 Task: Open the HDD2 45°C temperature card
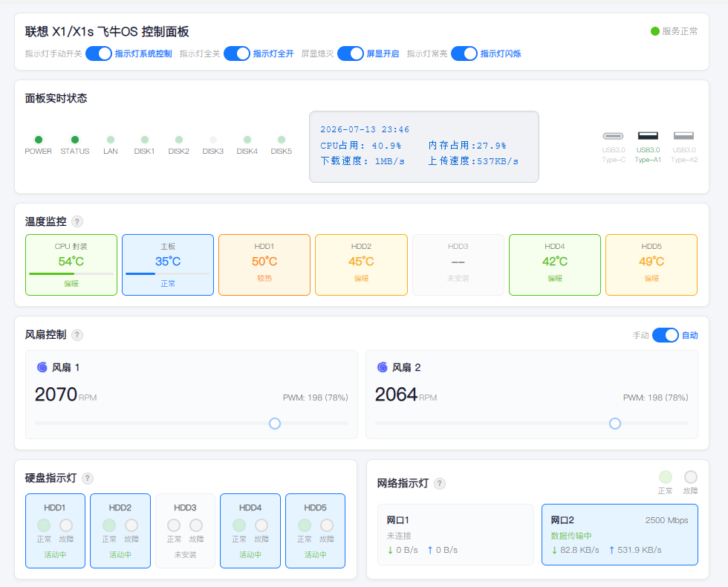(361, 265)
